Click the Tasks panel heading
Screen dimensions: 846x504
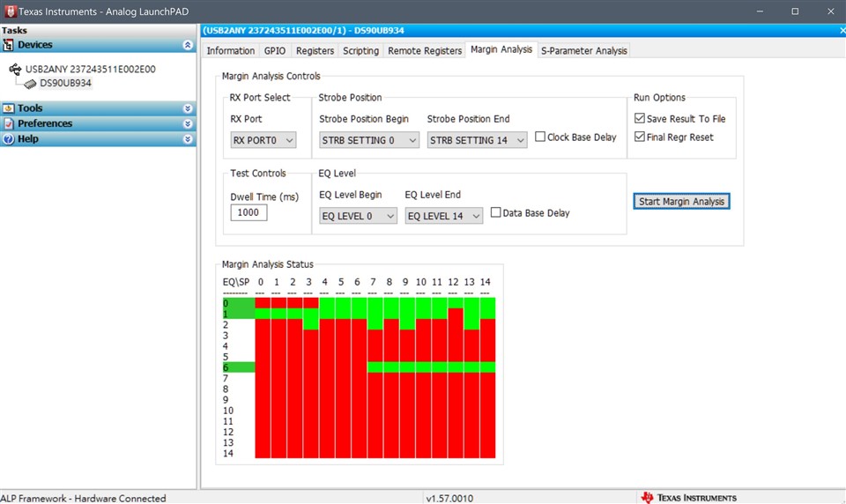coord(14,30)
